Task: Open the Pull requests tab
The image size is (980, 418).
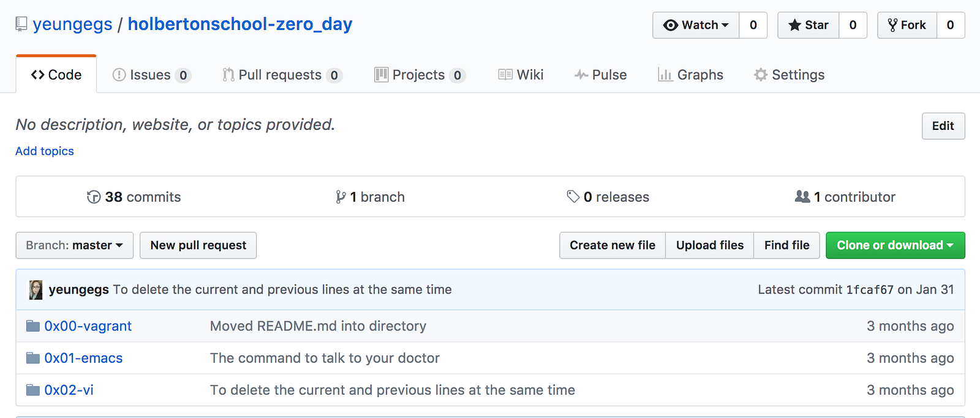Action: click(281, 75)
